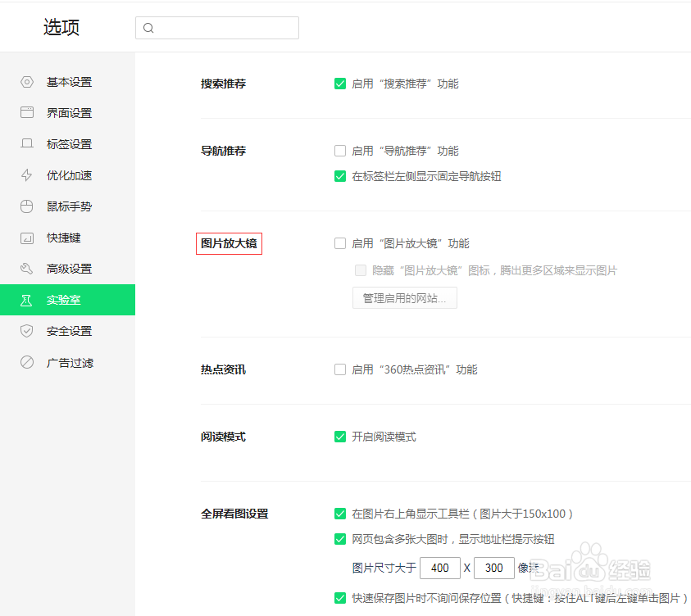Click the 图片放大镜 section heading
Image resolution: width=691 pixels, height=616 pixels.
(229, 243)
